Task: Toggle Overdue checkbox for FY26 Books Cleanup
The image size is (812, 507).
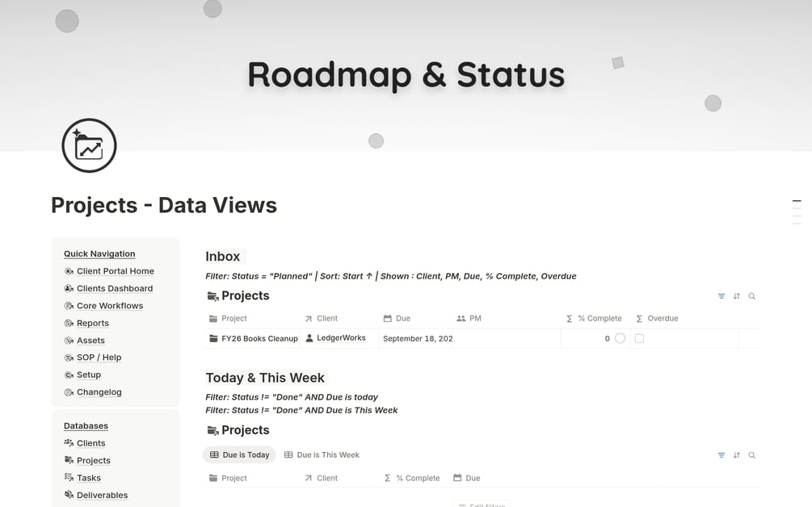Action: point(639,338)
